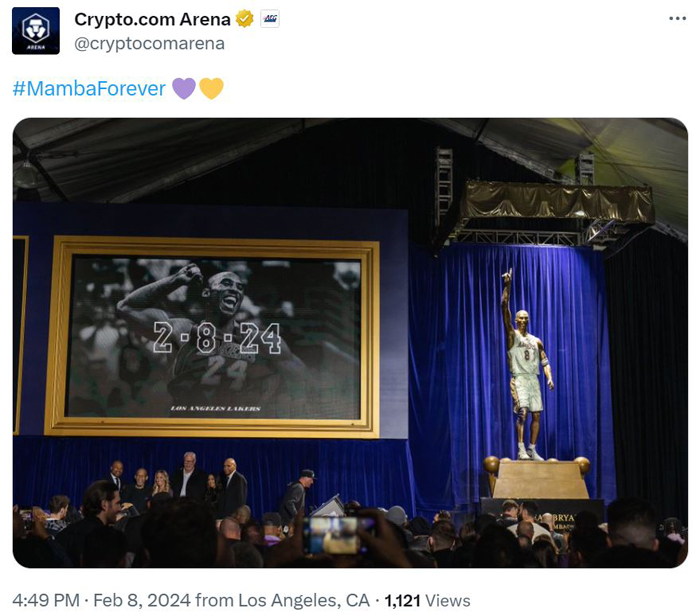Open the #MambaForever hashtag link
The image size is (700, 616).
pyautogui.click(x=89, y=88)
